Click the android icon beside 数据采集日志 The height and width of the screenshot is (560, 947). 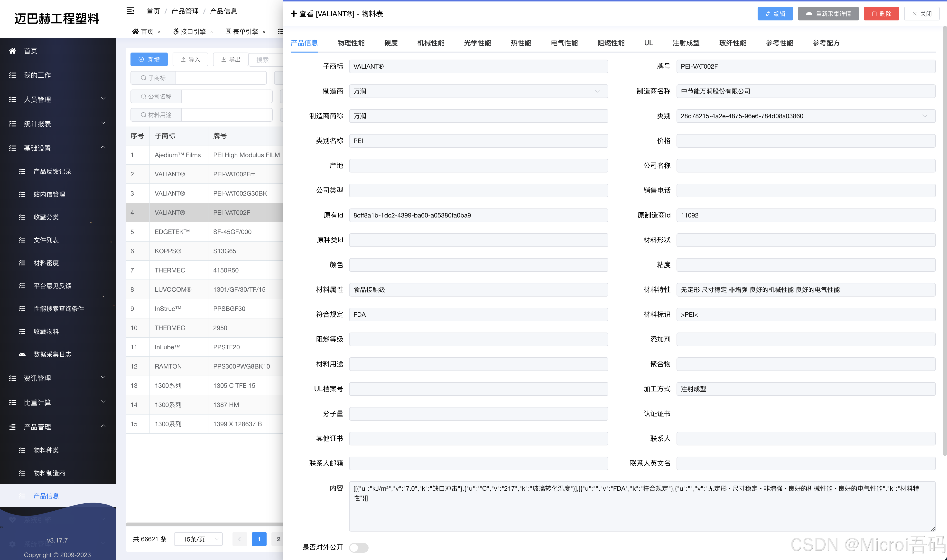pos(22,354)
